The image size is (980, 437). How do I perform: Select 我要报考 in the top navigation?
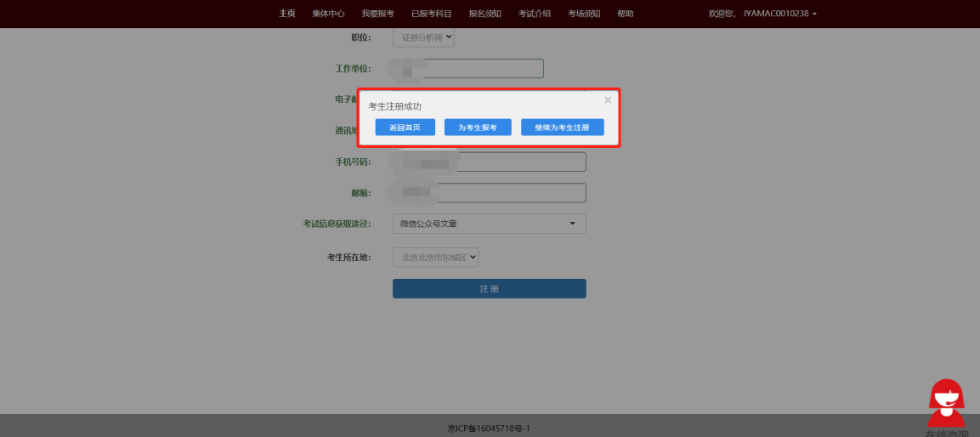coord(377,14)
